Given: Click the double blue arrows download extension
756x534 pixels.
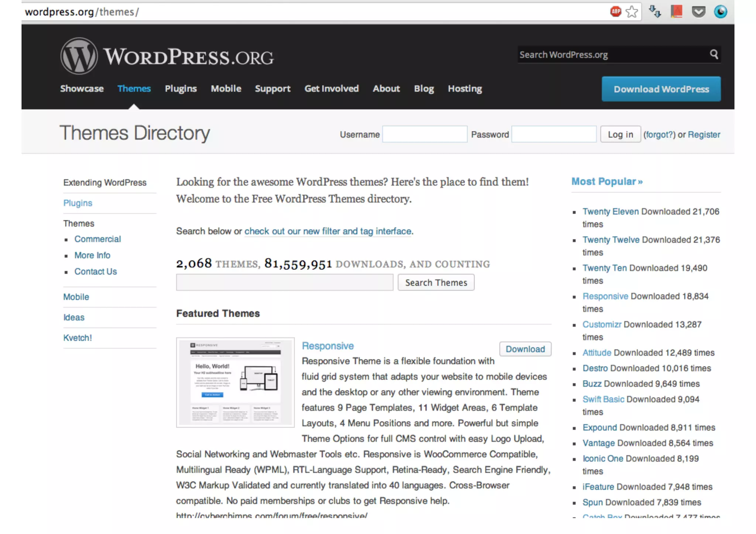Looking at the screenshot, I should pyautogui.click(x=655, y=12).
